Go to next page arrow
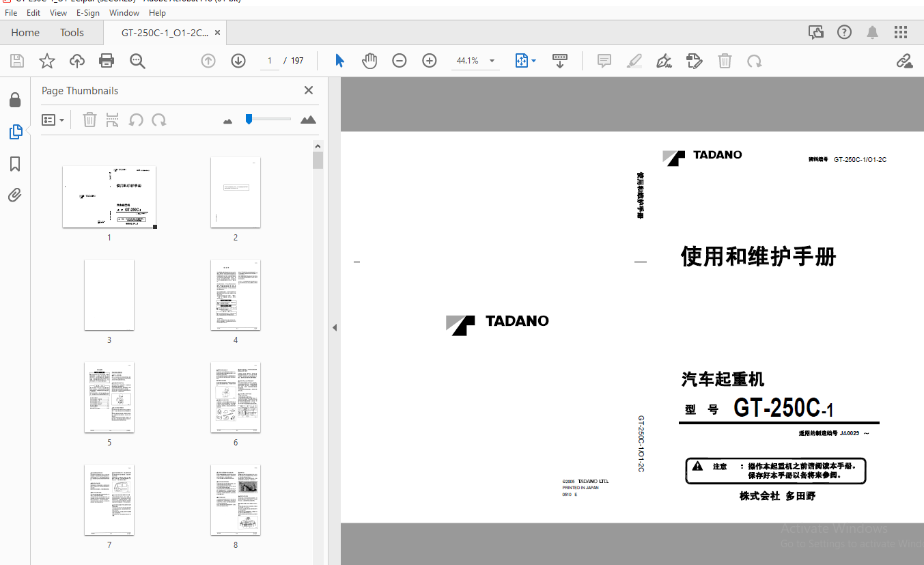924x565 pixels. [238, 61]
